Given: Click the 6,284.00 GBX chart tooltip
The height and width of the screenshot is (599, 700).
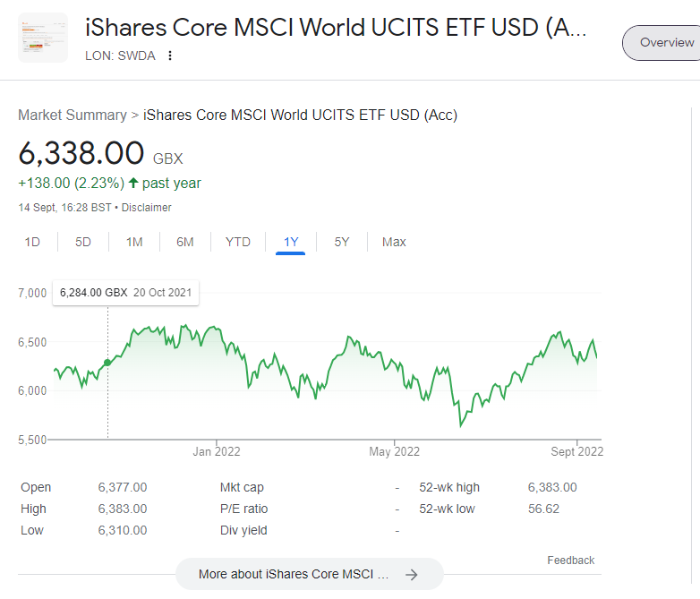Looking at the screenshot, I should point(125,293).
